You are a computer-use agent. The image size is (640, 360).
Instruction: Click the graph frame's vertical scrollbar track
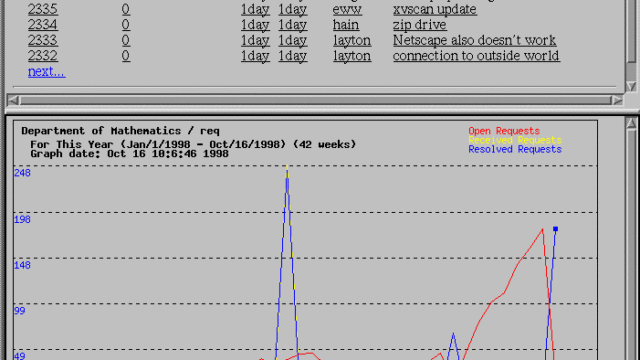click(x=631, y=245)
